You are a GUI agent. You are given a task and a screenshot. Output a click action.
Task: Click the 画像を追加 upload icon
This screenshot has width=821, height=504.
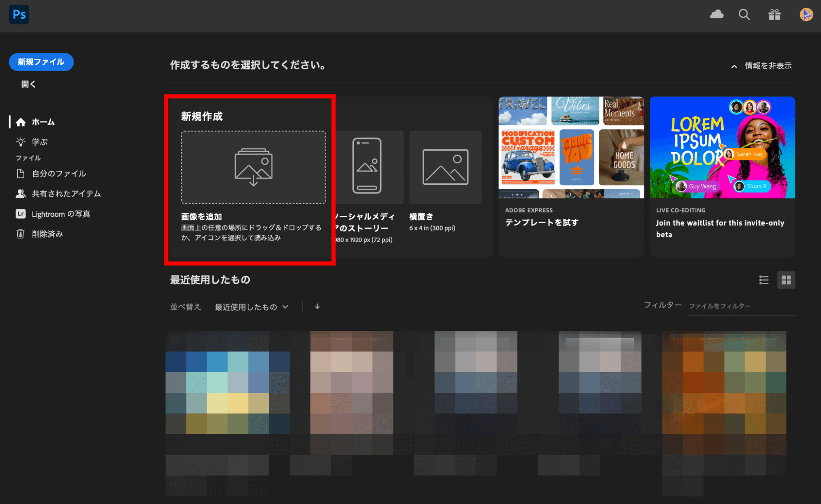click(x=253, y=167)
